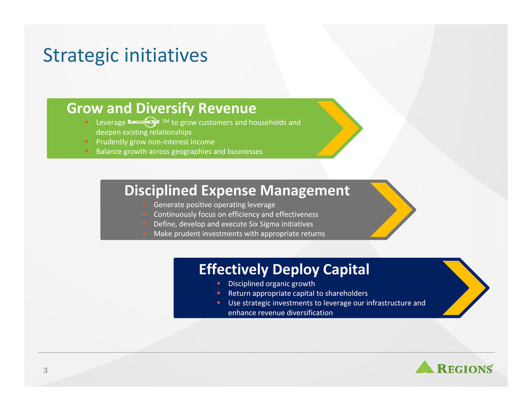Click the Regions wordmark in the footer

pyautogui.click(x=465, y=368)
